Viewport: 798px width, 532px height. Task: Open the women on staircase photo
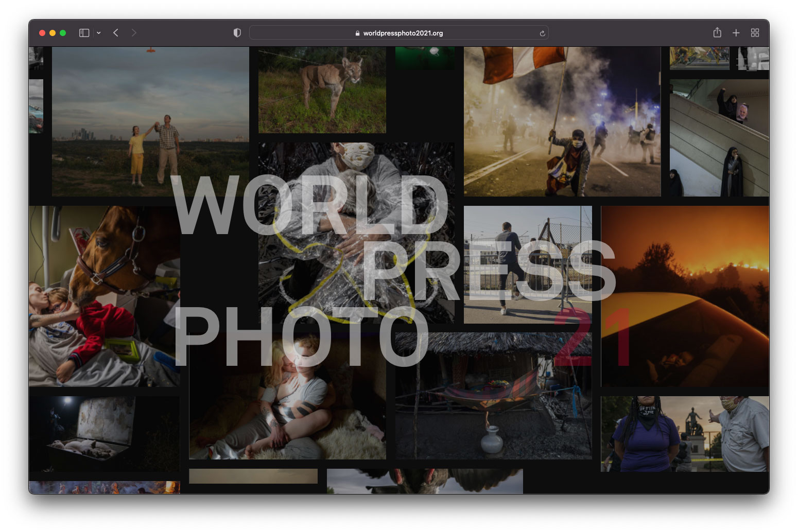tap(719, 138)
